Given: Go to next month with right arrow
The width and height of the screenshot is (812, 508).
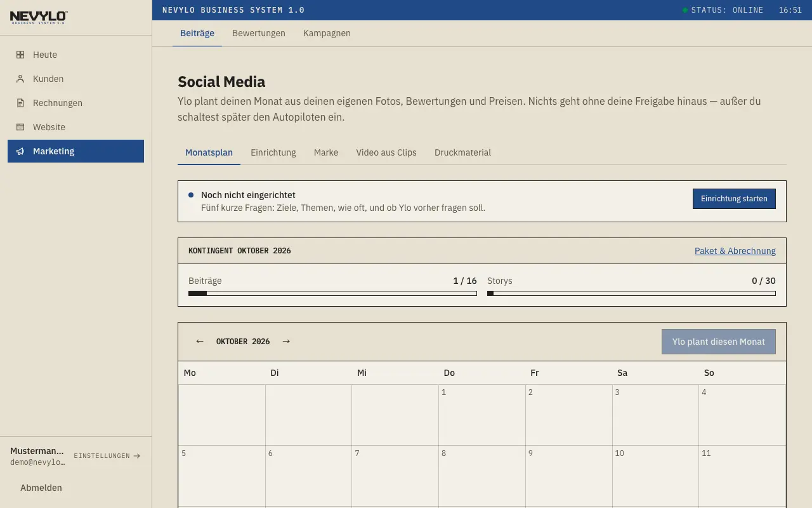Looking at the screenshot, I should tap(286, 341).
